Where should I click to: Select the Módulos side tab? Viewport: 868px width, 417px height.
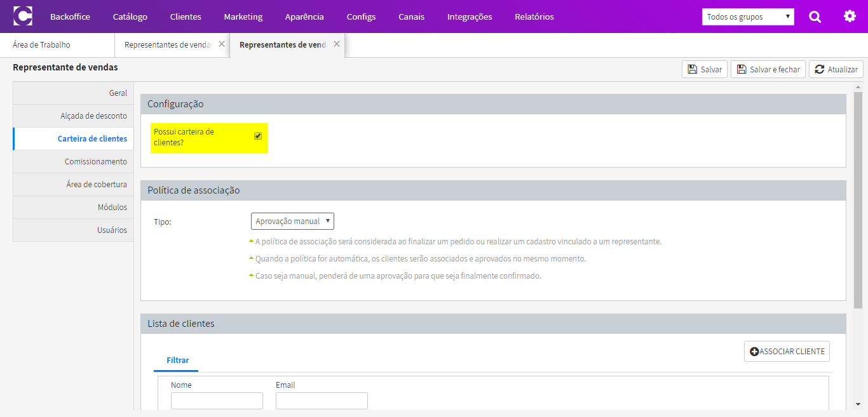coord(73,207)
